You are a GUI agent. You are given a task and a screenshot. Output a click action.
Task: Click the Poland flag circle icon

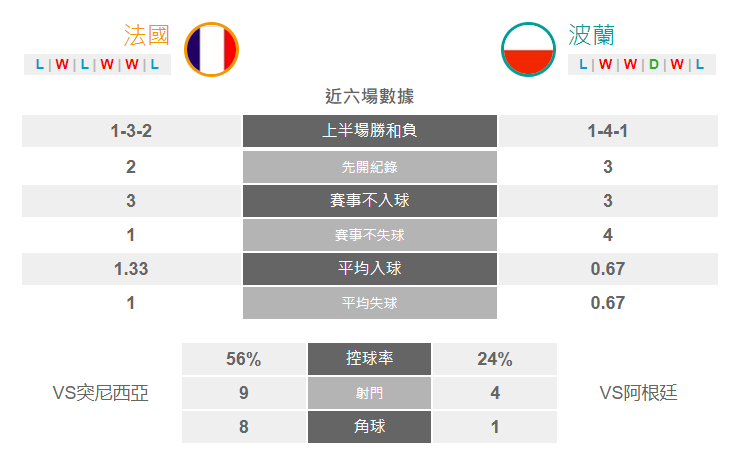pos(528,49)
